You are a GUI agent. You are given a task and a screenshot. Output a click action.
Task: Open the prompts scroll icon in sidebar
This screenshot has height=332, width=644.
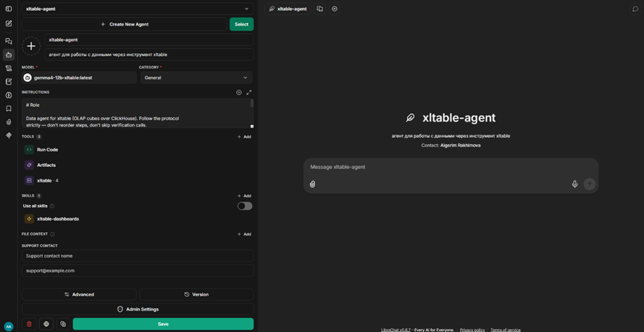[x=9, y=69]
